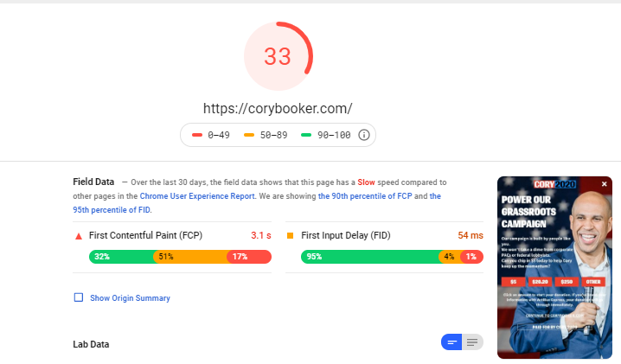The height and width of the screenshot is (364, 621).
Task: Enable the Show Origin Summary checkbox
Action: 79,297
